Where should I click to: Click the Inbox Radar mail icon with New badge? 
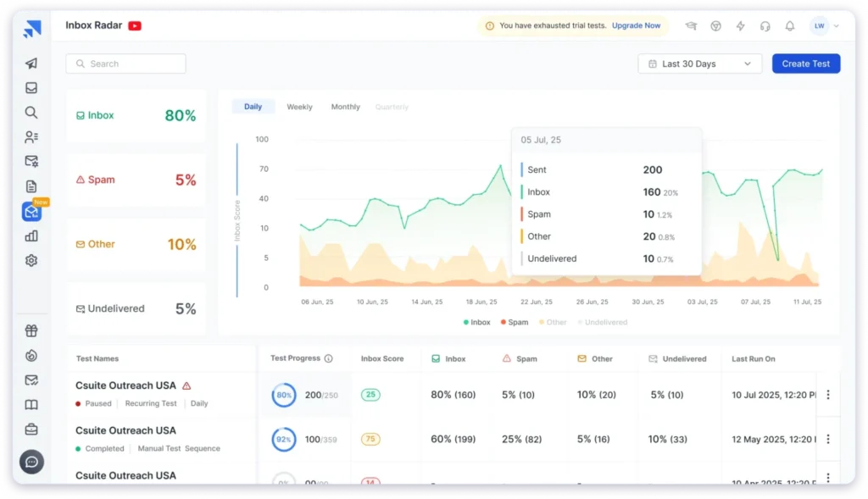point(31,213)
